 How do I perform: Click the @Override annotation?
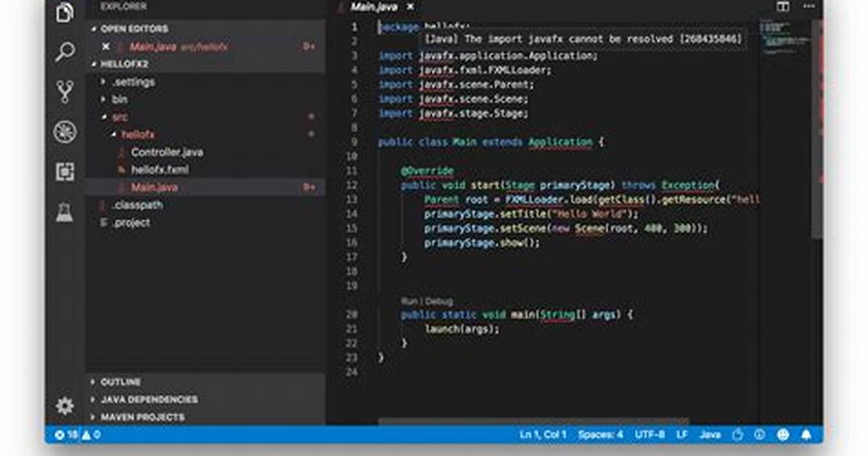[427, 171]
